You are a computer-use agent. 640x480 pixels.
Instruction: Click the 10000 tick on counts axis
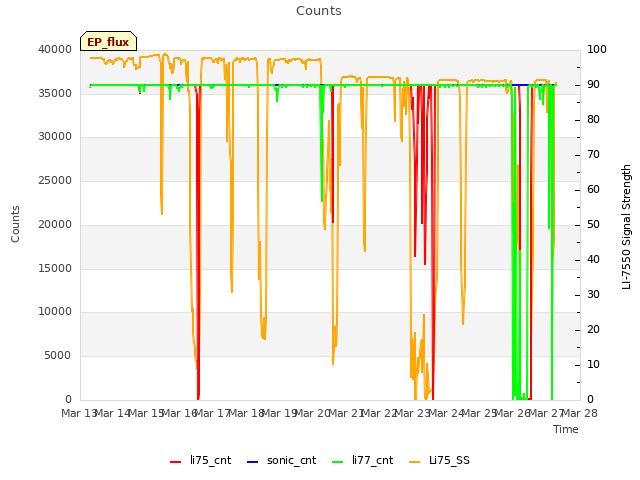pos(55,311)
